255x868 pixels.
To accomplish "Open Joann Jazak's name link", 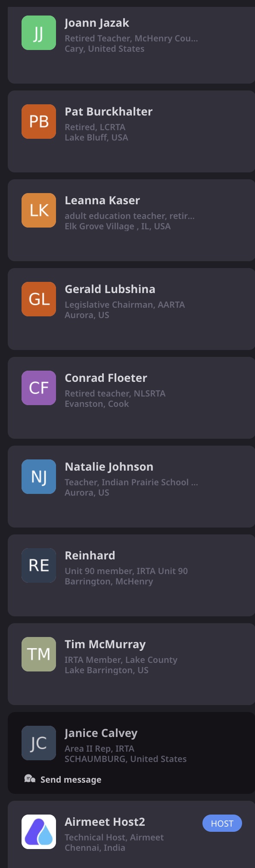I will click(x=97, y=23).
